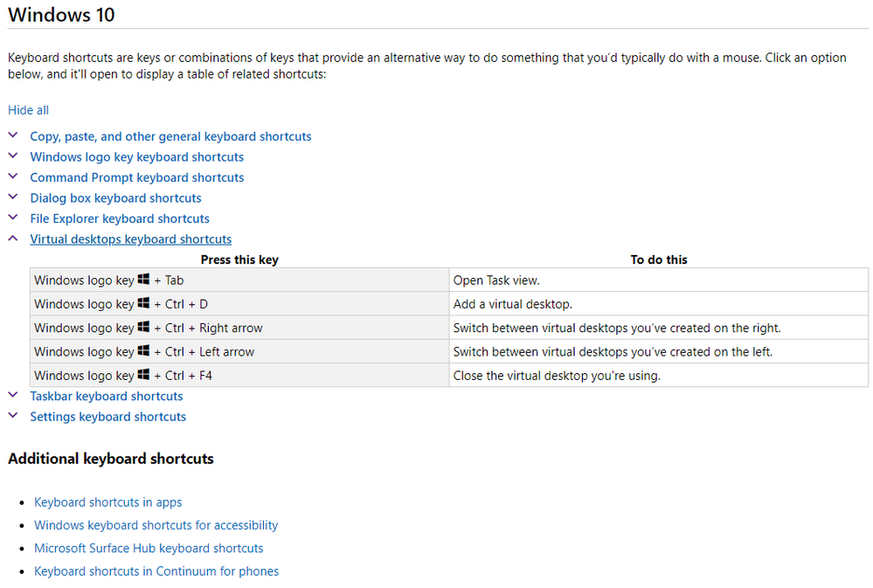Open Copy, paste, and other general keyboard shortcuts
Screen dimensions: 873x588
[x=170, y=136]
